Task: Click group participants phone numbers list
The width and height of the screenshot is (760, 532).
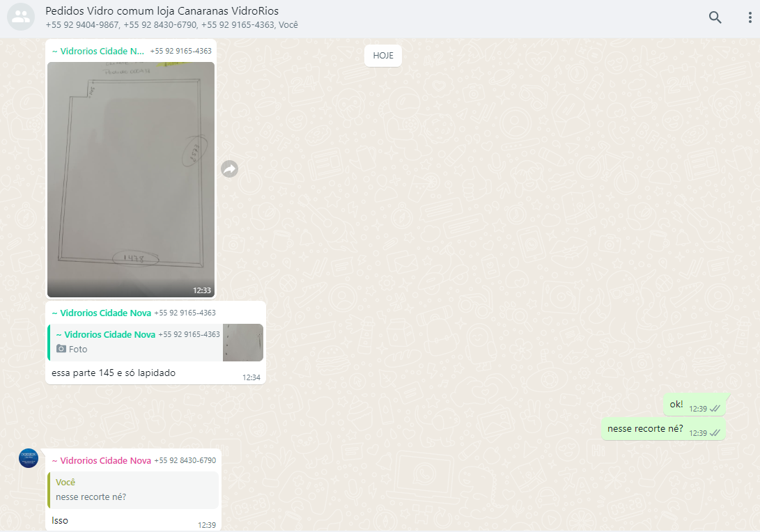Action: tap(171, 24)
